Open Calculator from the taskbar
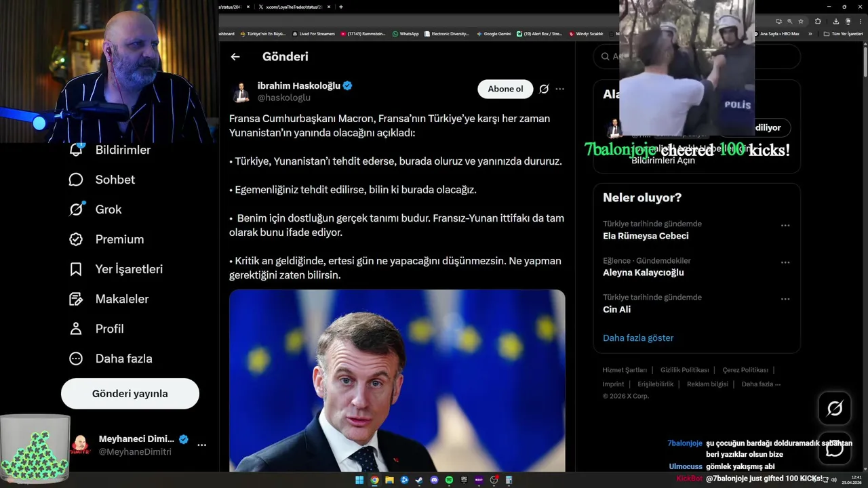The height and width of the screenshot is (488, 868). 509,480
